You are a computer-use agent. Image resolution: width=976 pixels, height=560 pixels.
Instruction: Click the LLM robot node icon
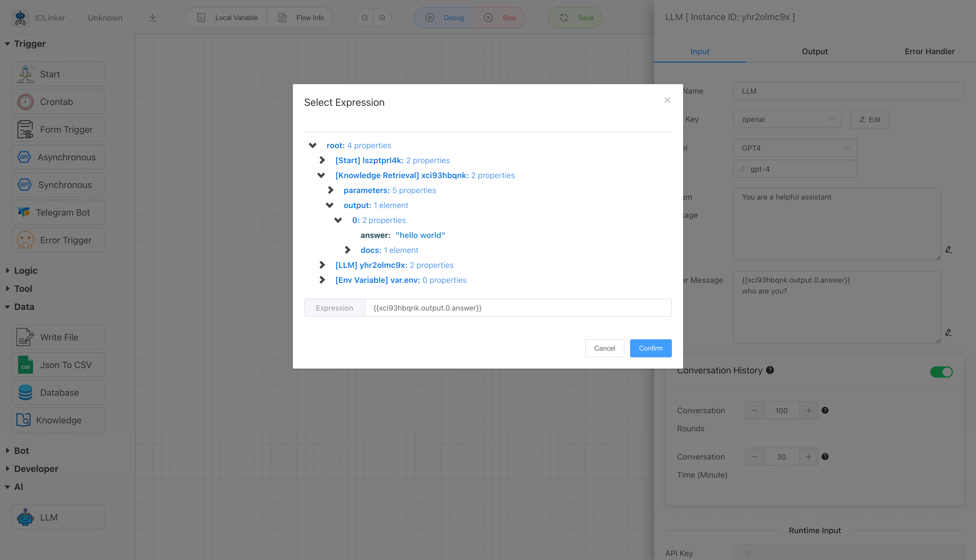25,517
